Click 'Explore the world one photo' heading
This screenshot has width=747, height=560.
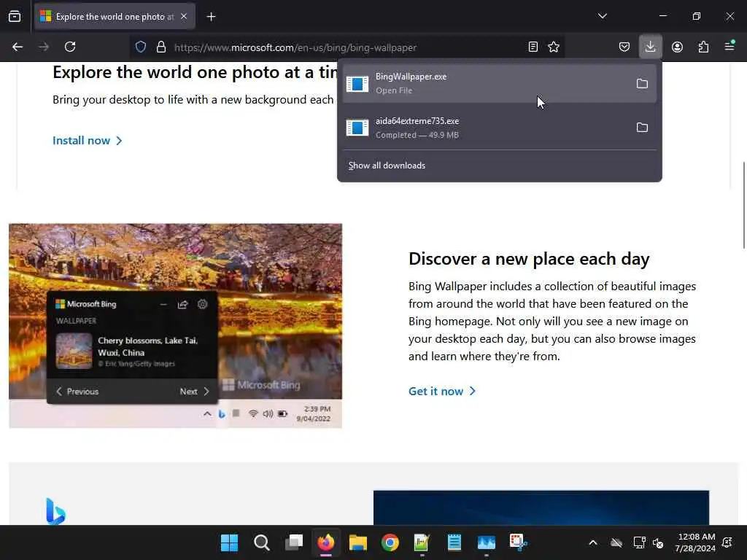pyautogui.click(x=196, y=72)
